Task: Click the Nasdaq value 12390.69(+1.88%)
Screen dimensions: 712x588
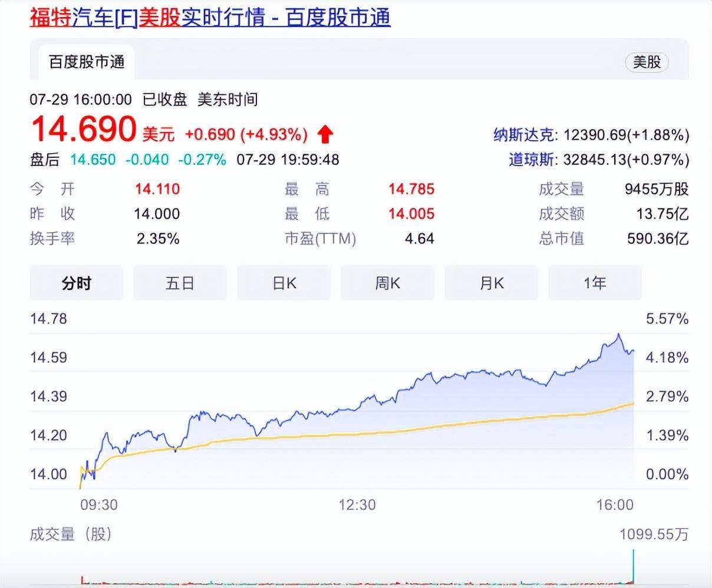Action: [x=626, y=135]
